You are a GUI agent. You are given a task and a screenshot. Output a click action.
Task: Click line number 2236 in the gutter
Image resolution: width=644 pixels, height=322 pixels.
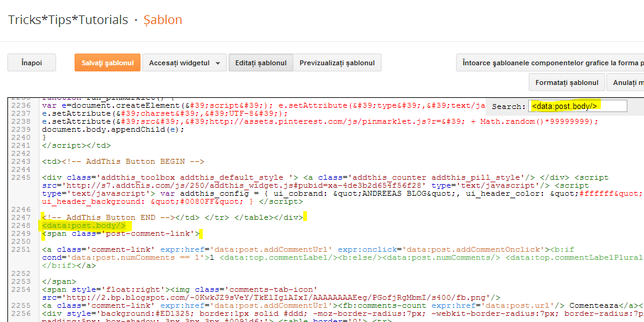click(x=21, y=106)
